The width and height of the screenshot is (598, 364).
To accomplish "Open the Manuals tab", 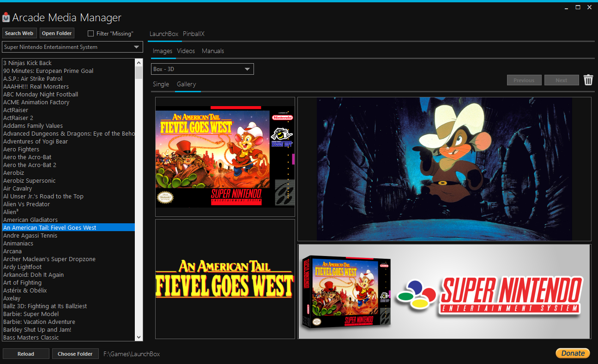I will 213,51.
